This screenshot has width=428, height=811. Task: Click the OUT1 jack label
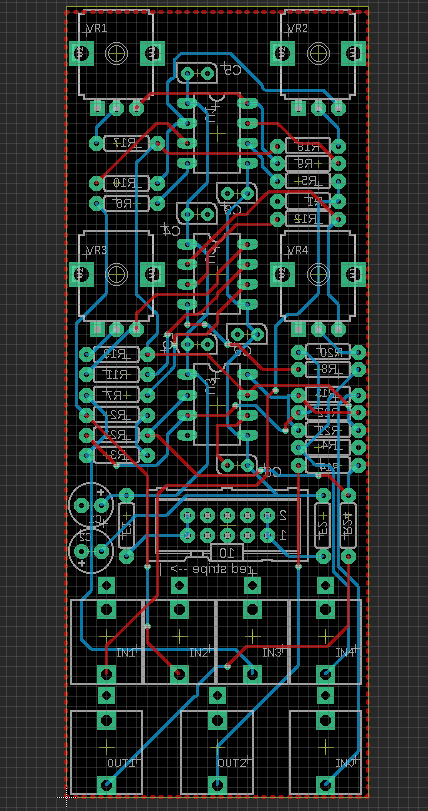click(x=123, y=763)
